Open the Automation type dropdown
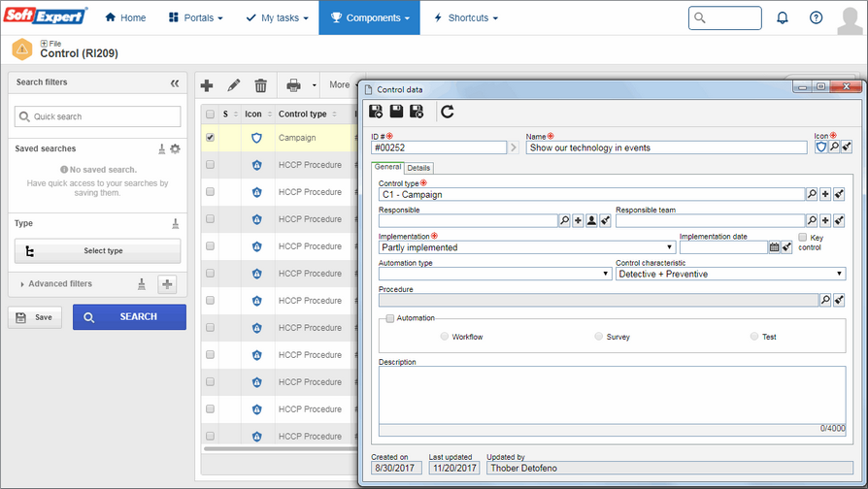This screenshot has width=868, height=489. click(x=494, y=274)
